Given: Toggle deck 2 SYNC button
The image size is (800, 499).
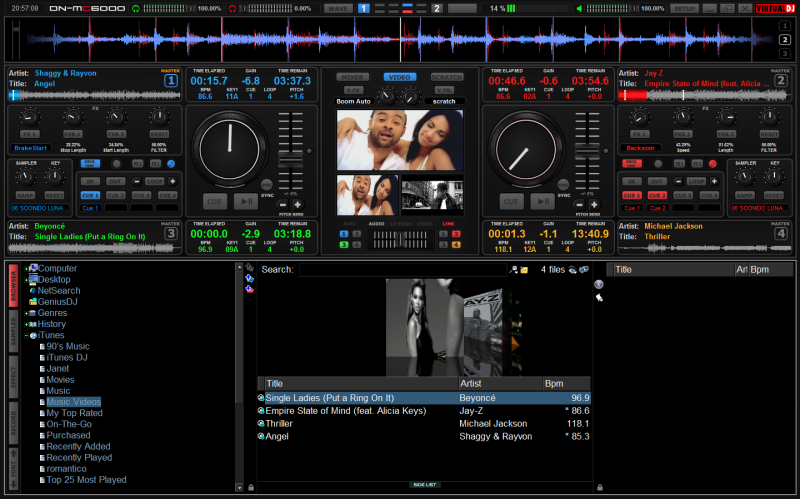Looking at the screenshot, I should point(563,185).
